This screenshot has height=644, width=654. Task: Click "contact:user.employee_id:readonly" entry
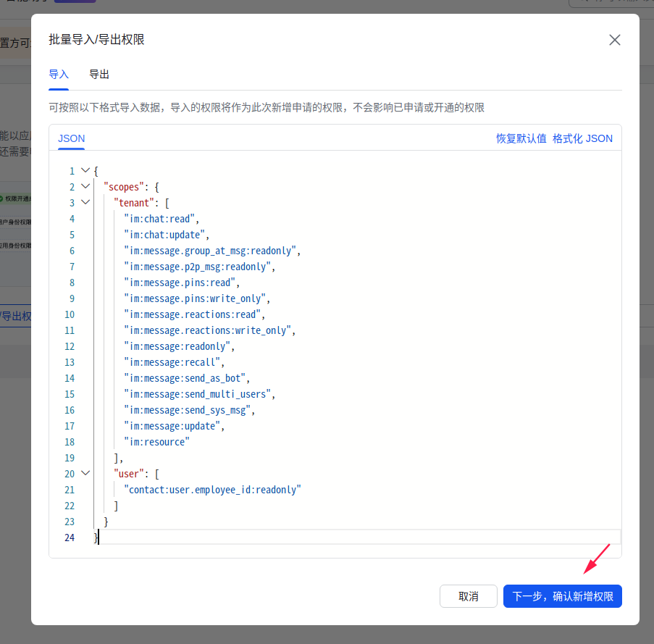click(x=213, y=490)
